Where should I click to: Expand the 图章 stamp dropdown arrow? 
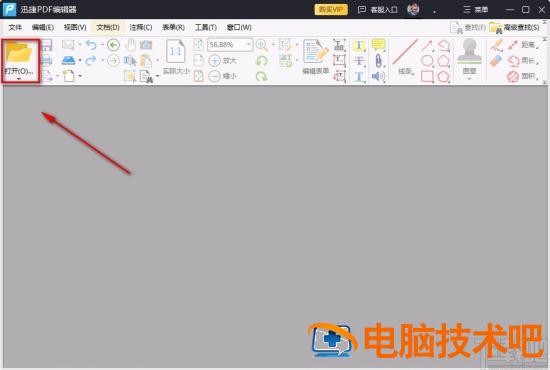[x=469, y=79]
